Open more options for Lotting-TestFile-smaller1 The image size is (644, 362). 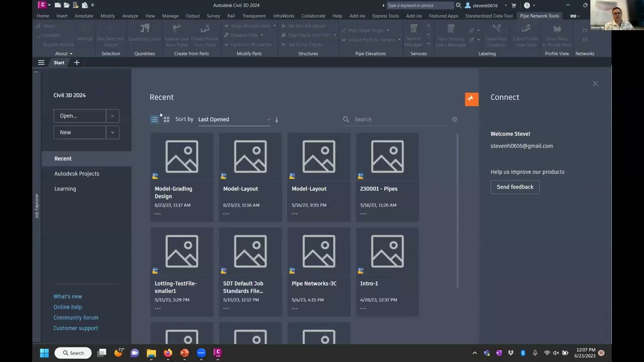click(157, 308)
